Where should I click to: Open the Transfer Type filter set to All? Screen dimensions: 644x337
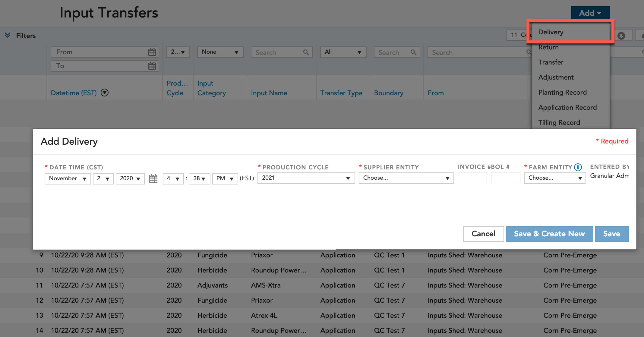tap(343, 52)
